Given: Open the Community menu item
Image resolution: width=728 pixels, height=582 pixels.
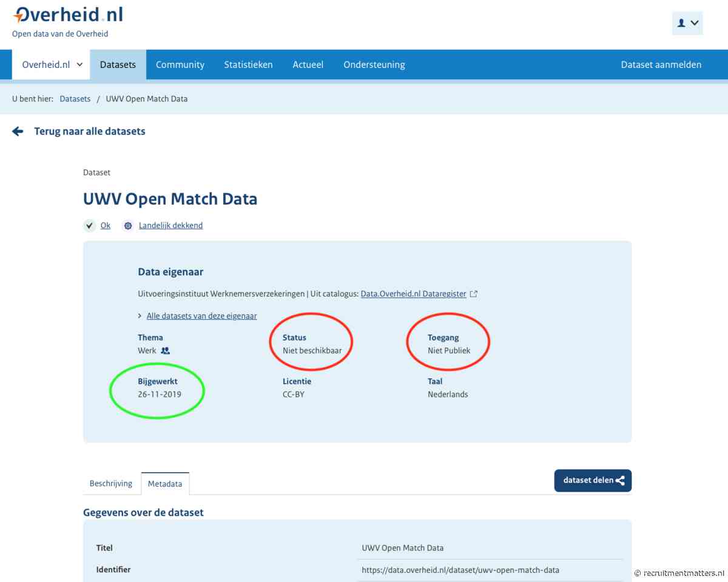Looking at the screenshot, I should (x=180, y=64).
